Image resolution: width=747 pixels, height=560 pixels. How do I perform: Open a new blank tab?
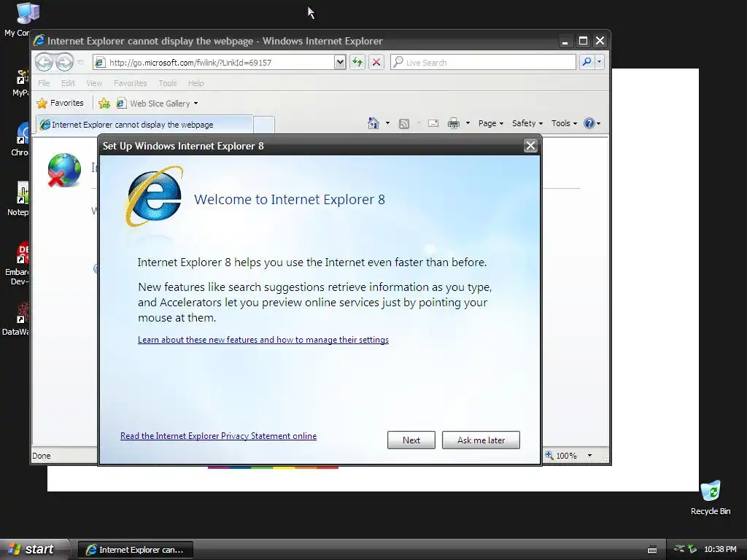(x=264, y=125)
